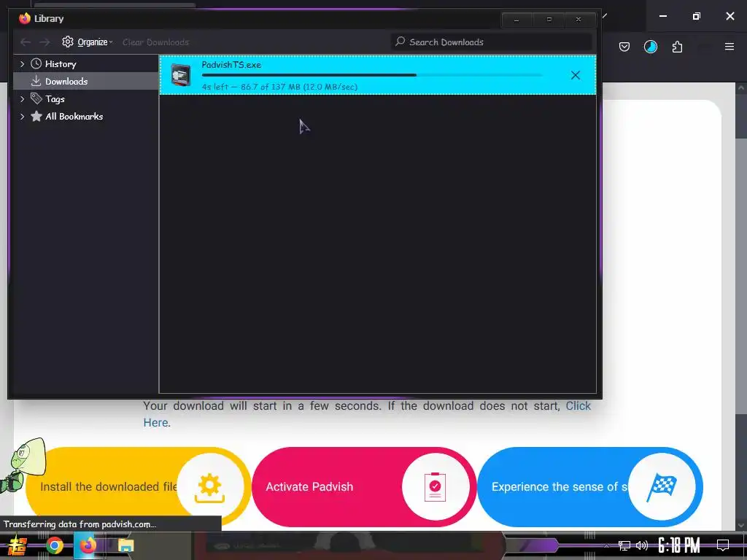Click the Library back arrow
The image size is (747, 560).
click(26, 42)
